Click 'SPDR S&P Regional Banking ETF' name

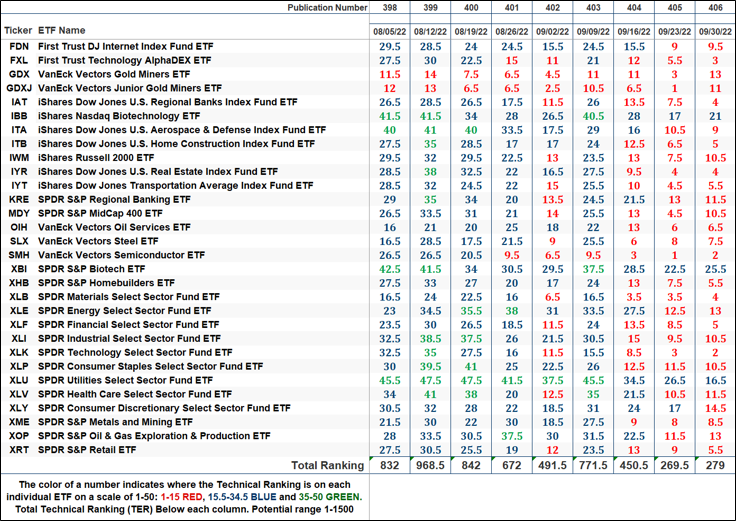[114, 199]
